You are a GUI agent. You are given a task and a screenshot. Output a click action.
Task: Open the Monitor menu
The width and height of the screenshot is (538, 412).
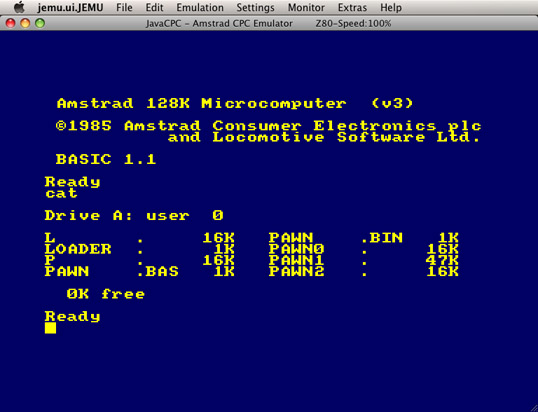pos(306,7)
